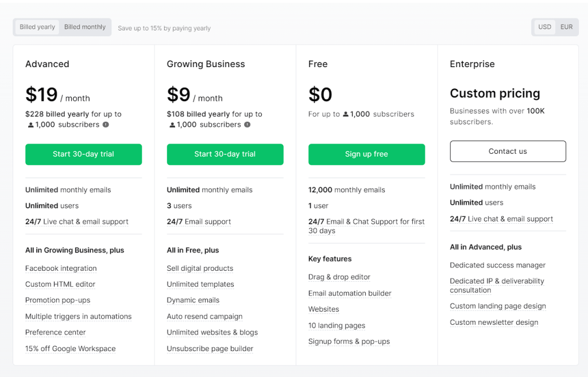Open the Facebook integration feature
588x377 pixels.
click(x=61, y=268)
